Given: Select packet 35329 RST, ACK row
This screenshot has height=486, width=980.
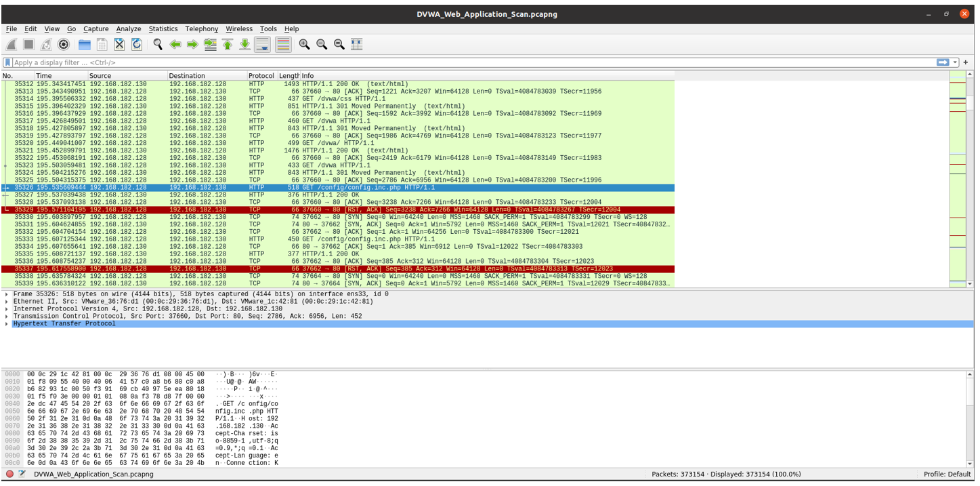Looking at the screenshot, I should tap(338, 210).
